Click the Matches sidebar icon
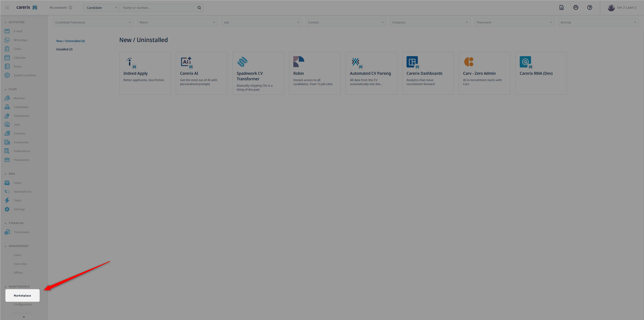Screen dimensions: 644x320 click(7, 98)
